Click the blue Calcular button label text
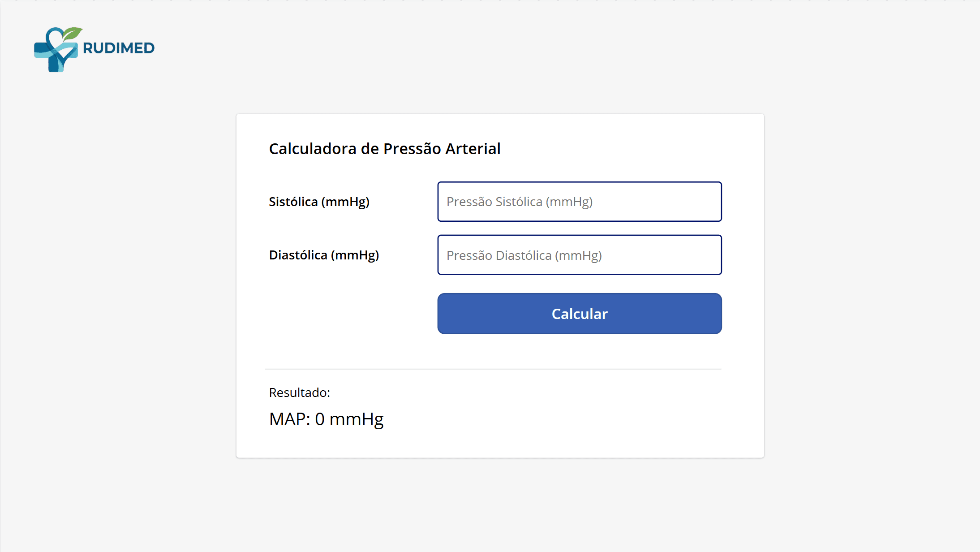This screenshot has height=552, width=980. click(579, 314)
